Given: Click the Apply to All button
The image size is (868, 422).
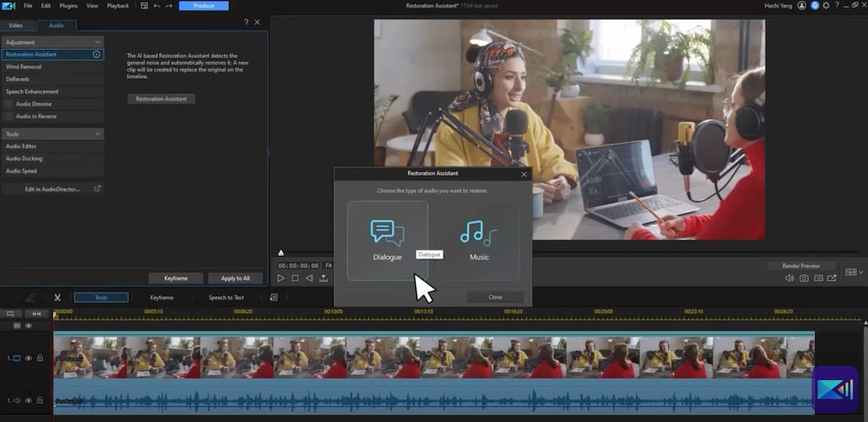Looking at the screenshot, I should (x=235, y=279).
